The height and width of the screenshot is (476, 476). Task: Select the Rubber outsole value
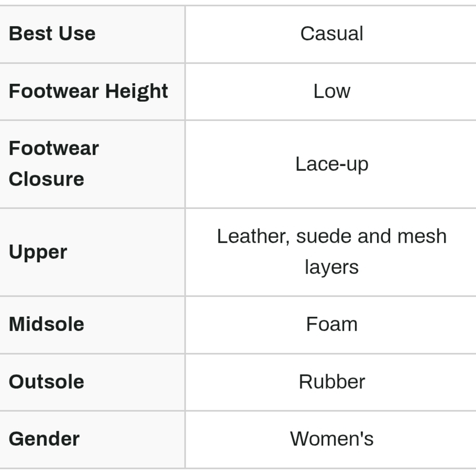331,382
